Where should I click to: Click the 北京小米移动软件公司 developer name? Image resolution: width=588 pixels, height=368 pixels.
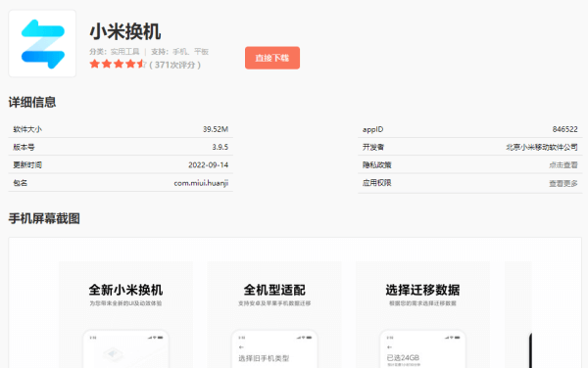coord(542,147)
